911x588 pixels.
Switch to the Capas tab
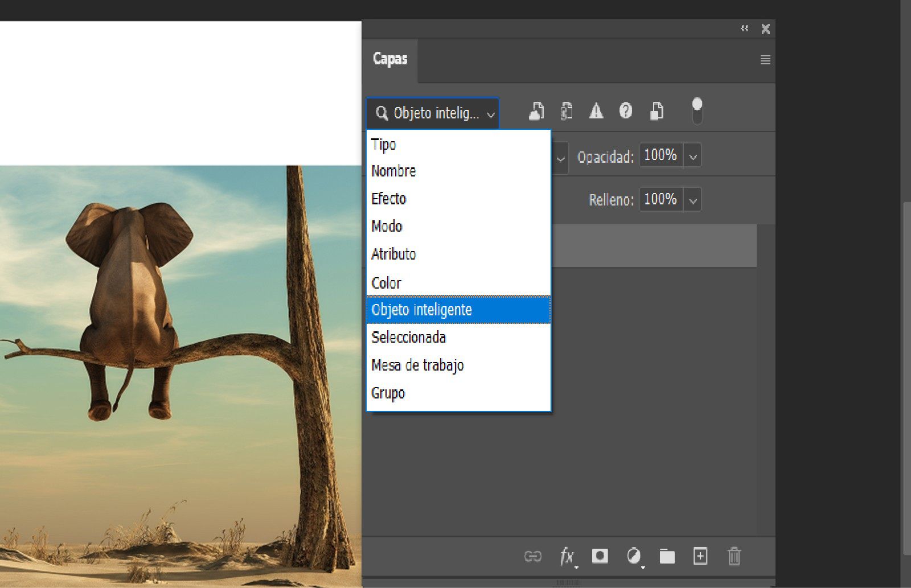tap(390, 59)
